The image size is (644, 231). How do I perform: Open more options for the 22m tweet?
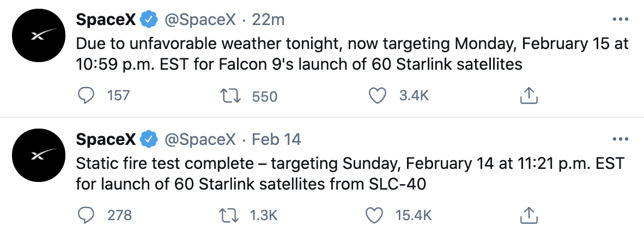point(621,19)
